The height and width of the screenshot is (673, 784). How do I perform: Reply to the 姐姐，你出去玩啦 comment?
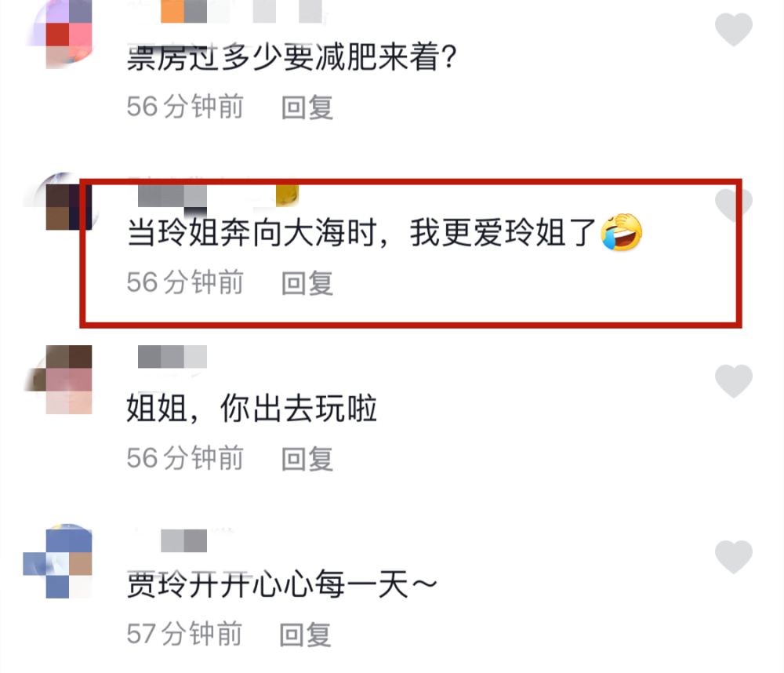coord(307,459)
